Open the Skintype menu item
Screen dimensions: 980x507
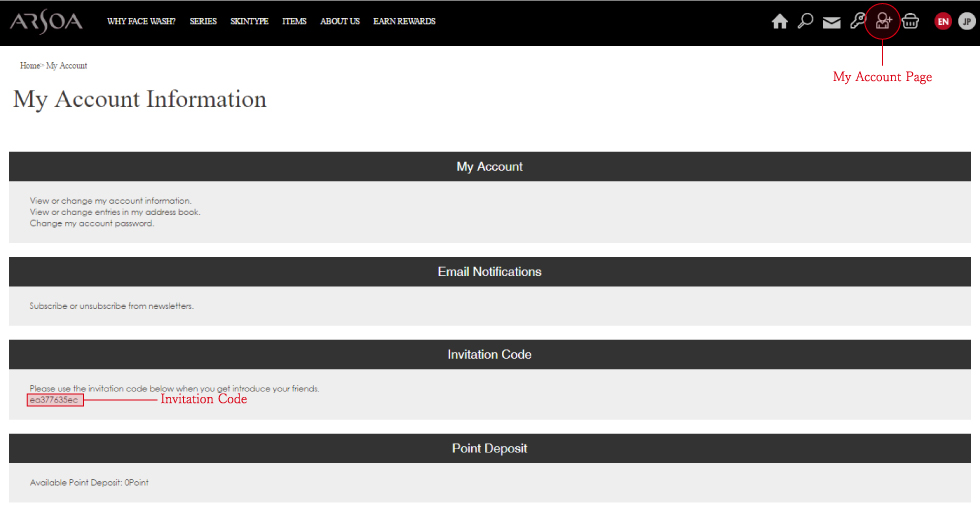(249, 21)
